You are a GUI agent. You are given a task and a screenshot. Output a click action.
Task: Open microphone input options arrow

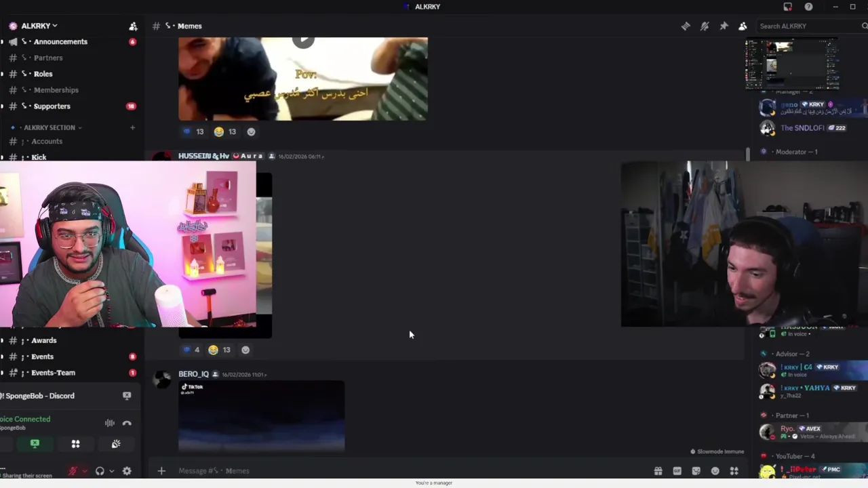[84, 471]
